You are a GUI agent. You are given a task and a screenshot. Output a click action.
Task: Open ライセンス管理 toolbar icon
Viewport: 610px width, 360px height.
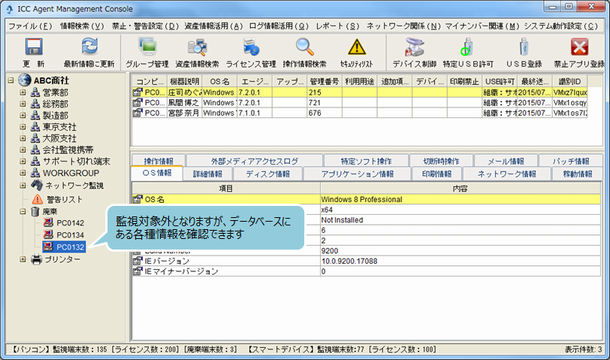coord(251,47)
